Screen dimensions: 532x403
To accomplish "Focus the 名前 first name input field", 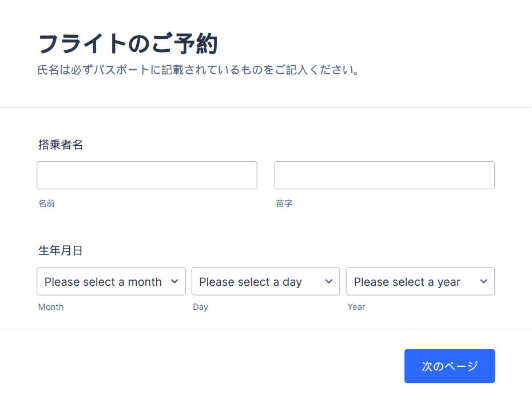I will 147,175.
